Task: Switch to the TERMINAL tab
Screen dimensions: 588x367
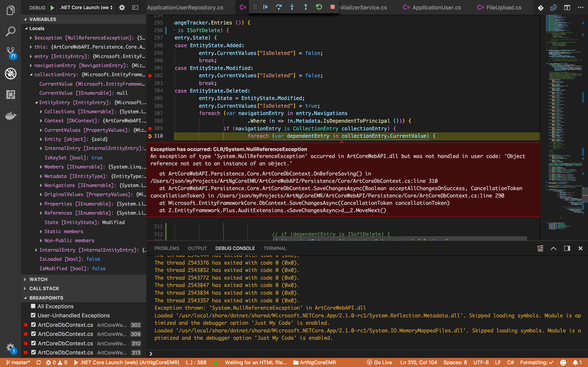Action: pos(275,248)
